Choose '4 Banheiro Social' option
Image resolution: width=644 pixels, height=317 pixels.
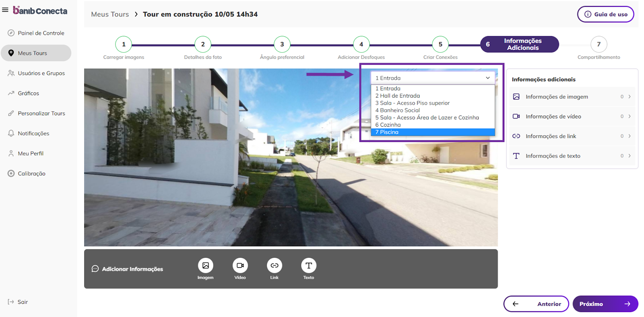coord(433,110)
